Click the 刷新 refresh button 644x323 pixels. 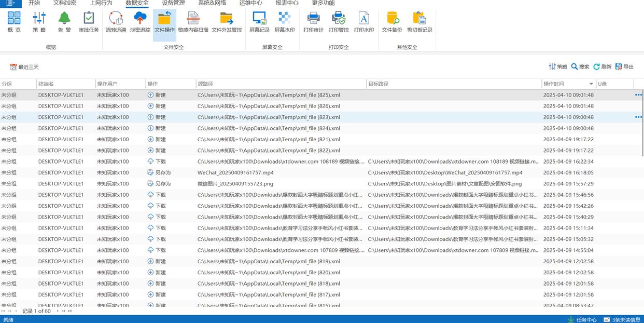coord(603,67)
